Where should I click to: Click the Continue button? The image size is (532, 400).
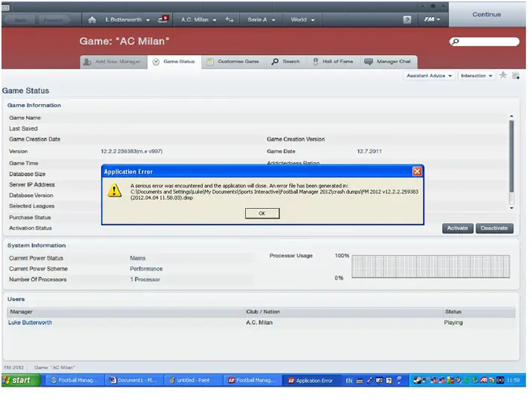coord(487,15)
